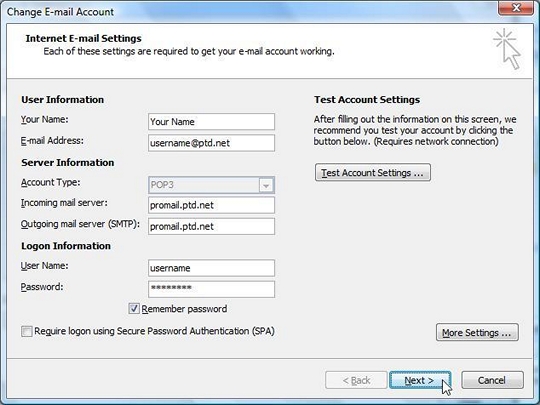The image size is (540, 405).
Task: Close the Change E-mail Account dialog
Action: [516, 7]
